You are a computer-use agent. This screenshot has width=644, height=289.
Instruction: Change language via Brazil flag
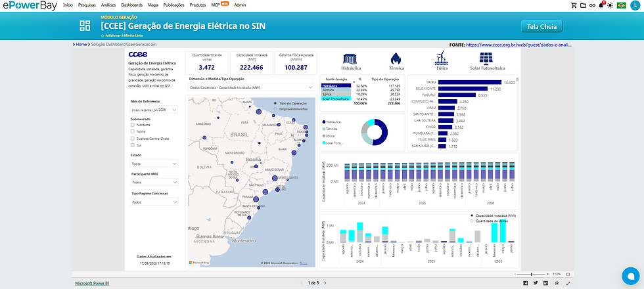click(x=621, y=5)
